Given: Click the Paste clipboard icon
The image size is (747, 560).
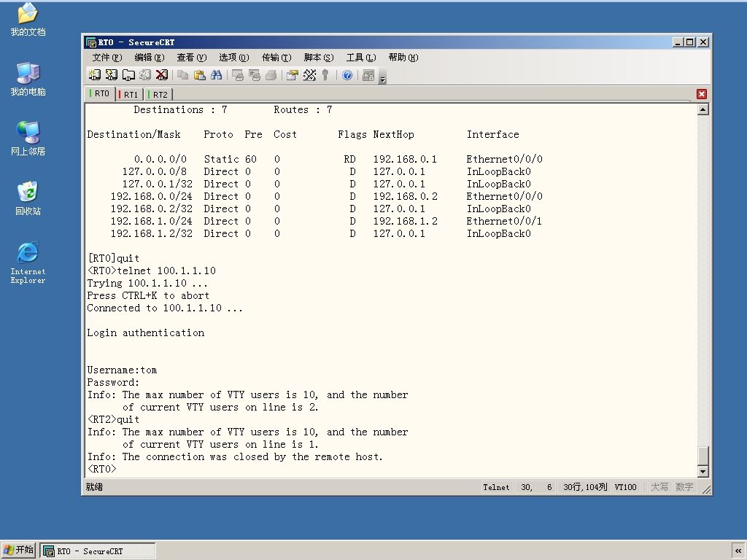Looking at the screenshot, I should [x=200, y=75].
